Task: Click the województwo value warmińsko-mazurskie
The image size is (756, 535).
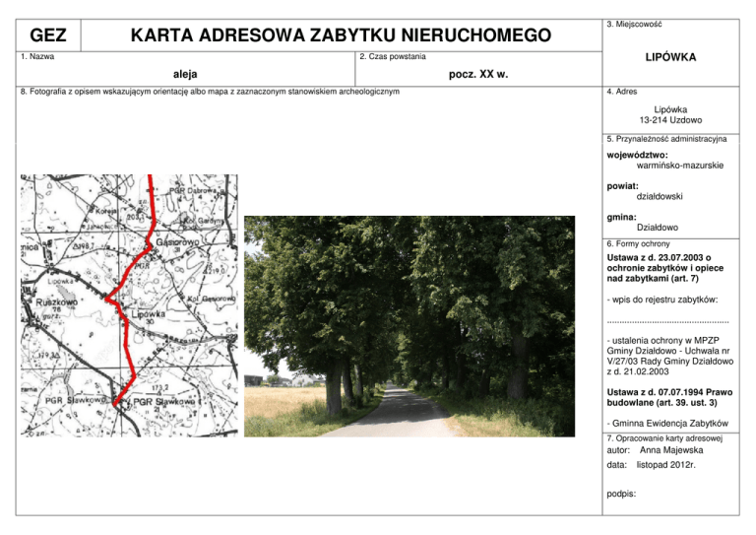Action: (679, 166)
